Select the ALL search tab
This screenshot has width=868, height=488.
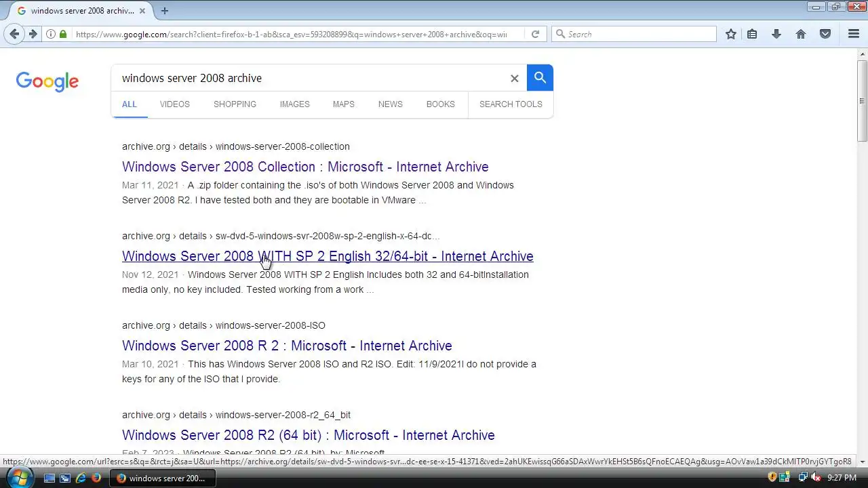coord(130,104)
